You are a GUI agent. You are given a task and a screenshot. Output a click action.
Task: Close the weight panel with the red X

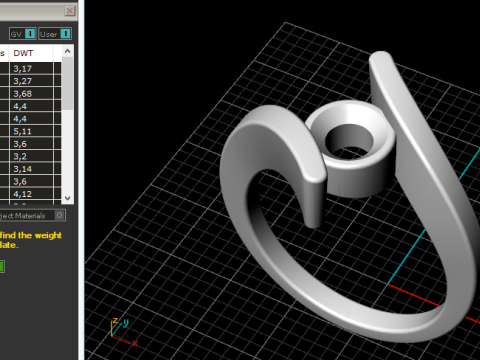pyautogui.click(x=70, y=11)
